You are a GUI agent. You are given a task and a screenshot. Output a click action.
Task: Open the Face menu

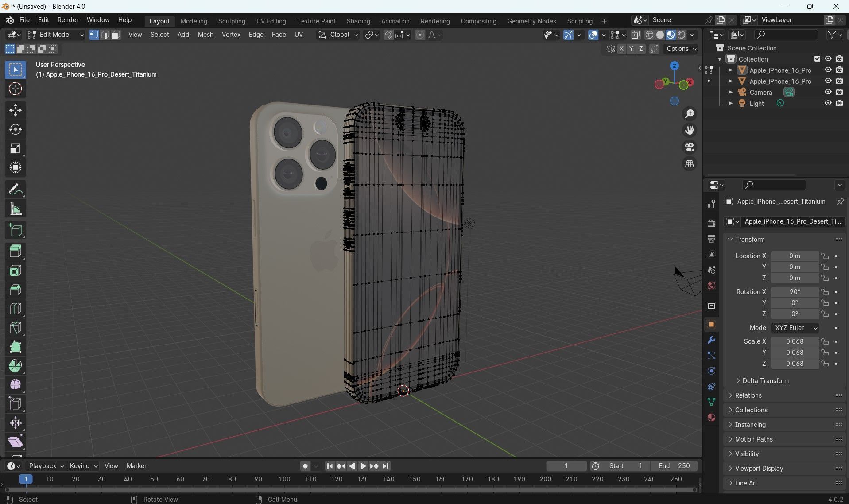279,35
